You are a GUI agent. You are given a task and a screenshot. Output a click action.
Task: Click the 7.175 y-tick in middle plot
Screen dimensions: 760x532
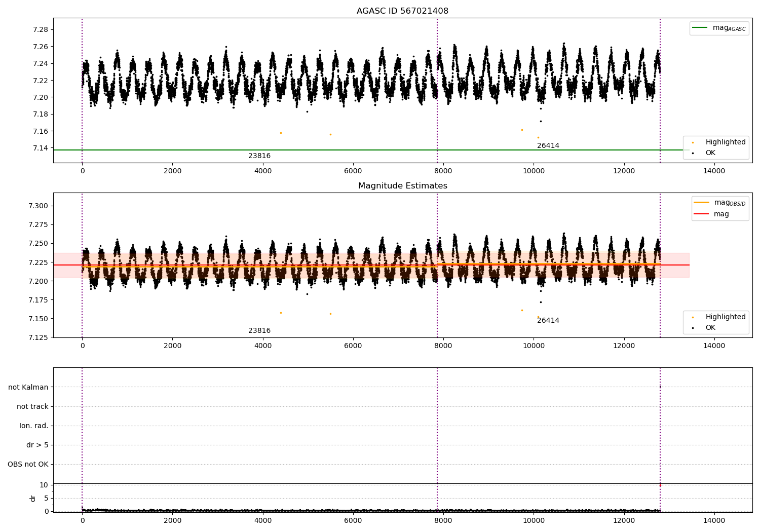click(39, 300)
